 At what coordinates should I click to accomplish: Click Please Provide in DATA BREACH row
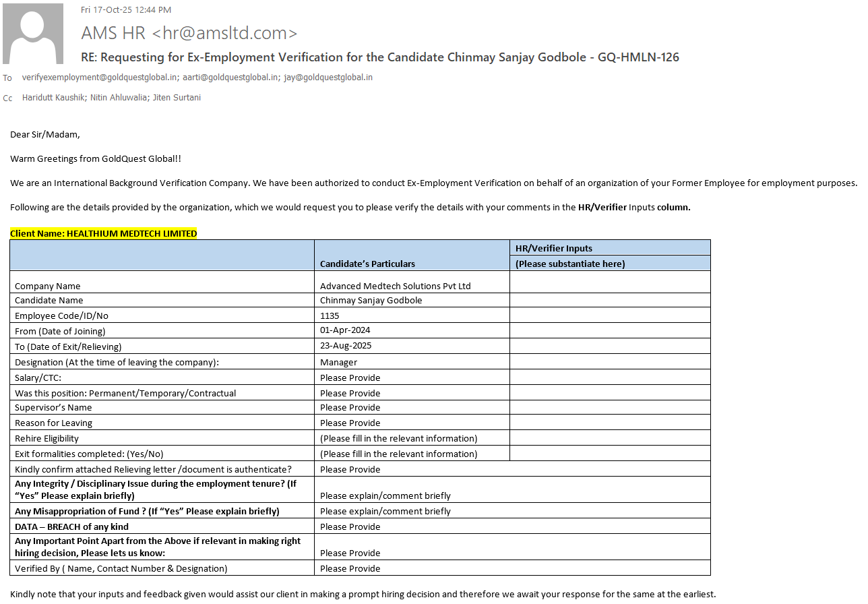(x=350, y=526)
